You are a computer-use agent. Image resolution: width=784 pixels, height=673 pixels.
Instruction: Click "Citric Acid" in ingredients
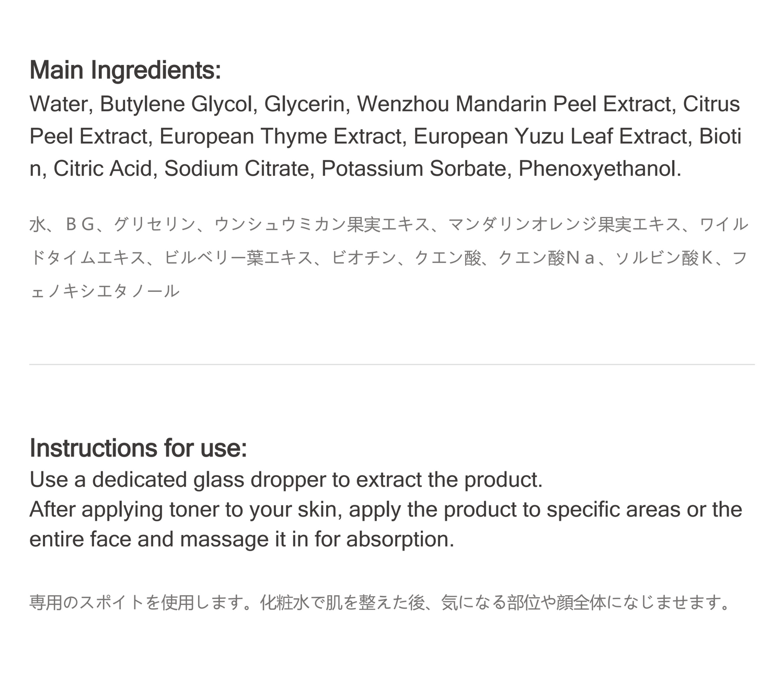pos(102,169)
